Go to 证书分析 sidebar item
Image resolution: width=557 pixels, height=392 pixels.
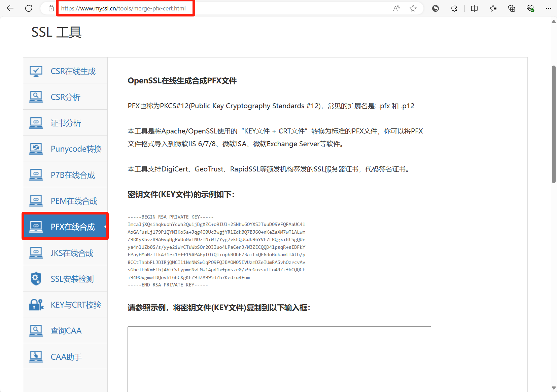[66, 123]
